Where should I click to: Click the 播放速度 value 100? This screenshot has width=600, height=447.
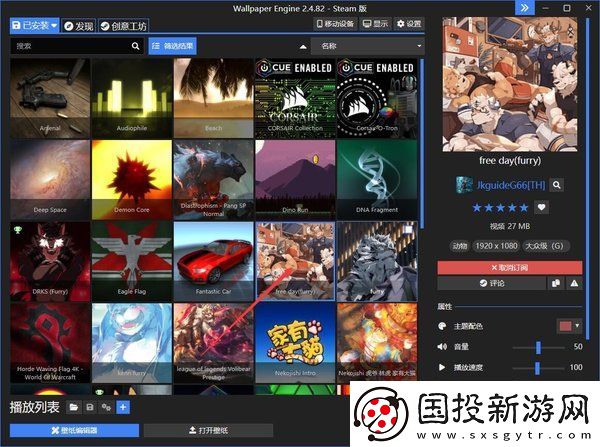[x=576, y=367]
